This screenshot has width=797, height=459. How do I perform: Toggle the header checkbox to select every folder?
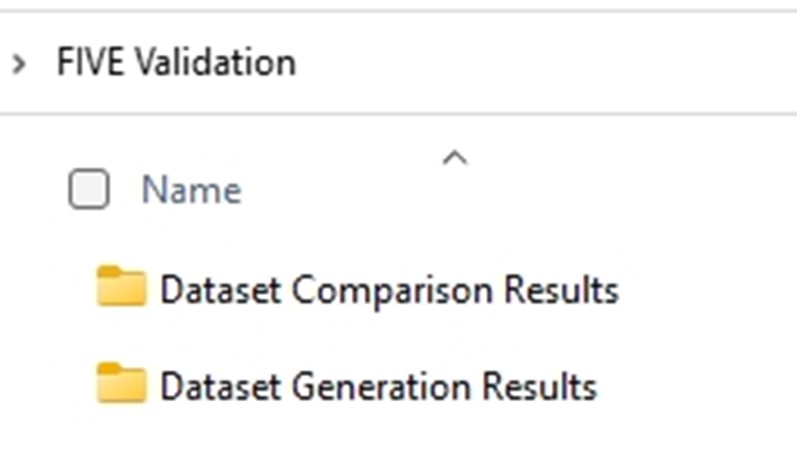(89, 189)
